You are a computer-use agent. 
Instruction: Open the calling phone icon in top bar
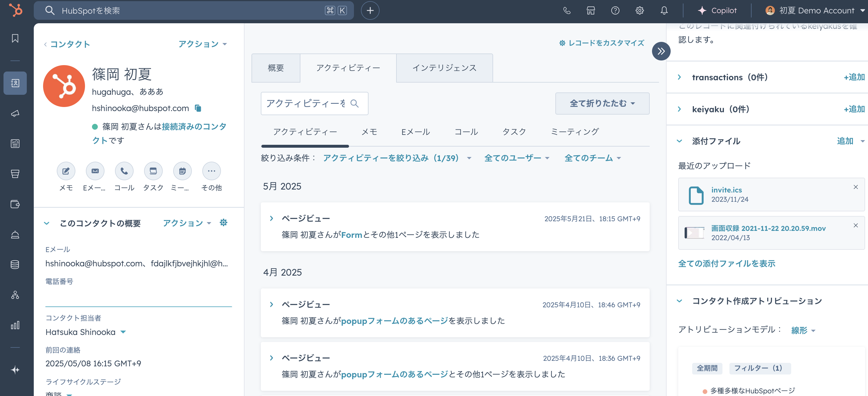coord(567,10)
